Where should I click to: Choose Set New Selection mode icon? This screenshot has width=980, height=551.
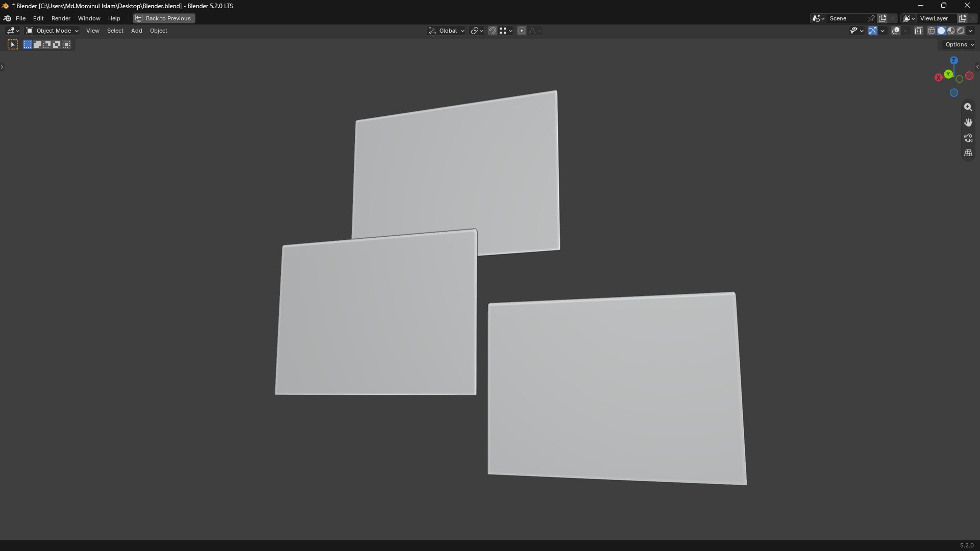[28, 45]
